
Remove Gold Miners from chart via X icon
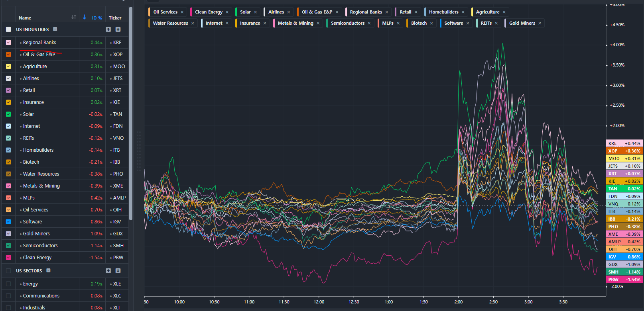coord(540,23)
